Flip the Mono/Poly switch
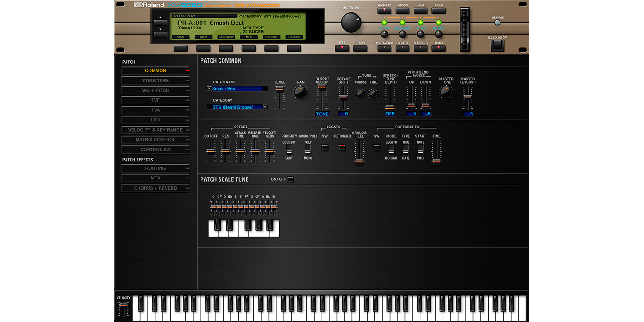The height and width of the screenshot is (322, 644). [x=308, y=150]
